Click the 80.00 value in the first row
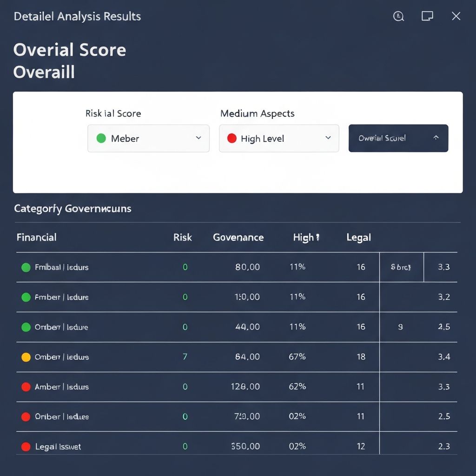Viewport: 476px width, 476px height. (246, 267)
